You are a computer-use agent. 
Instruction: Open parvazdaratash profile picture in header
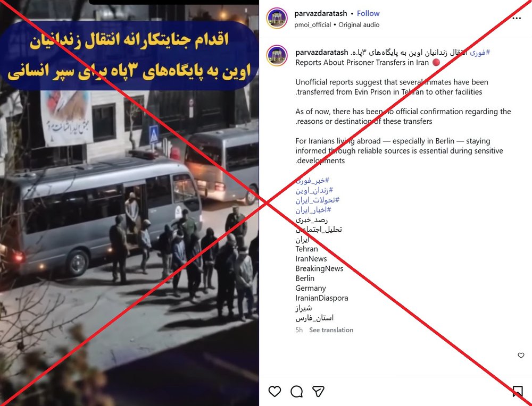click(277, 18)
